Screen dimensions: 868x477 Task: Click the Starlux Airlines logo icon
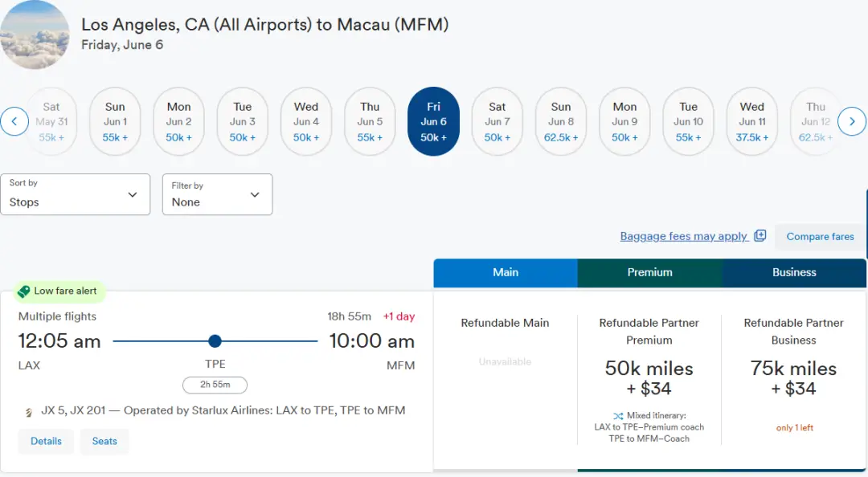(28, 411)
